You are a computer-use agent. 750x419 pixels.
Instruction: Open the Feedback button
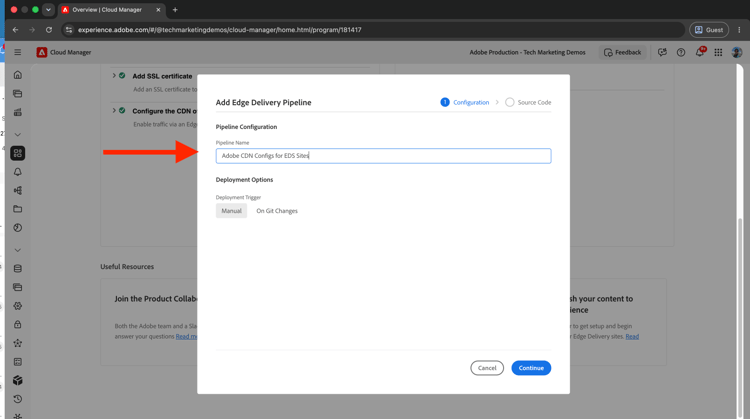[622, 52]
